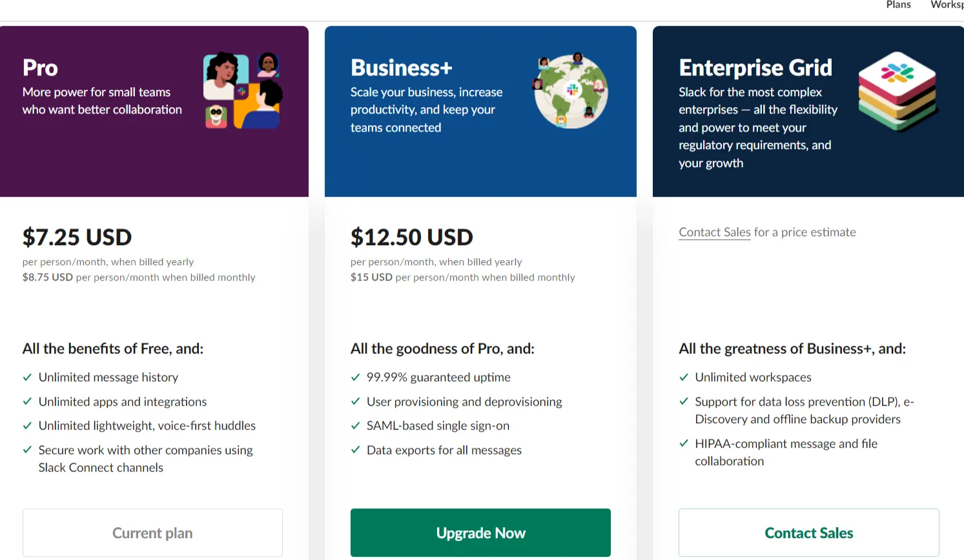Viewport: 964px width, 560px height.
Task: Click the checkmark beside 99.99% guaranteed uptime
Action: click(x=356, y=377)
